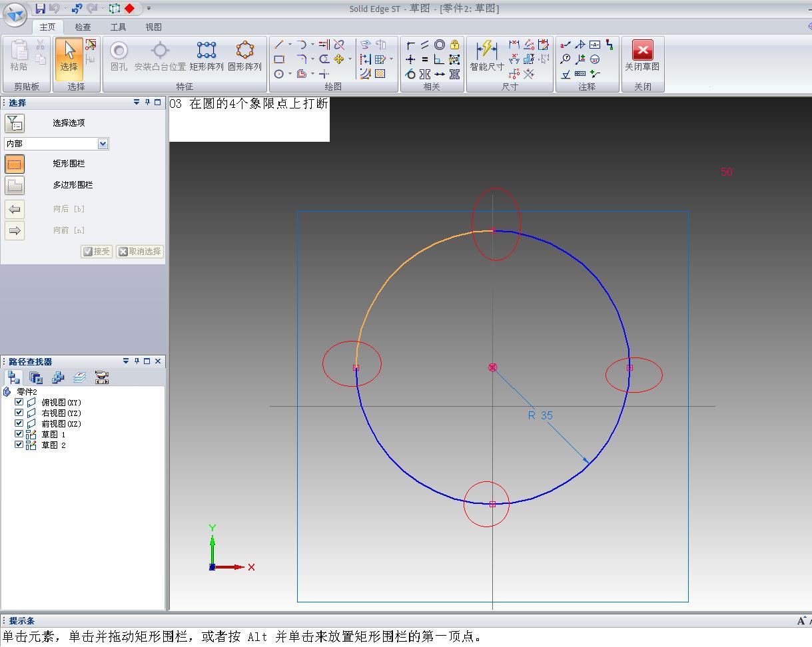Toggle the 前视图(XZ) plane checkbox
Viewport: 812px width, 647px height.
pos(19,423)
